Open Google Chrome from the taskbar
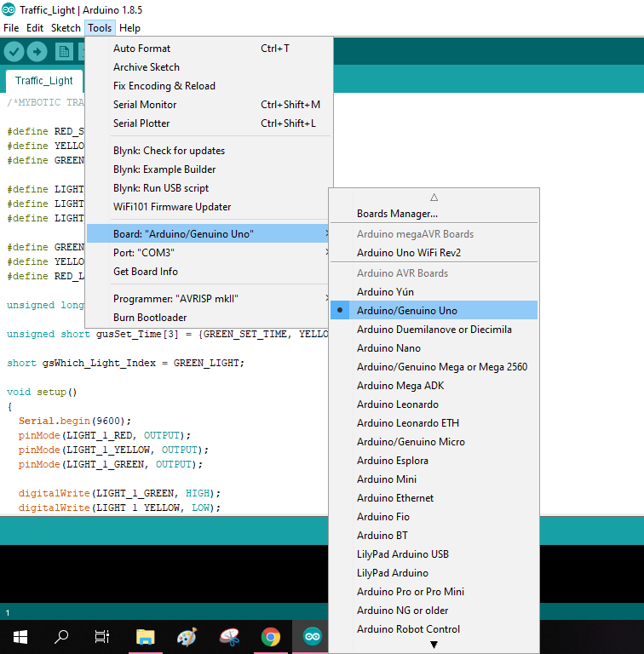 271,637
